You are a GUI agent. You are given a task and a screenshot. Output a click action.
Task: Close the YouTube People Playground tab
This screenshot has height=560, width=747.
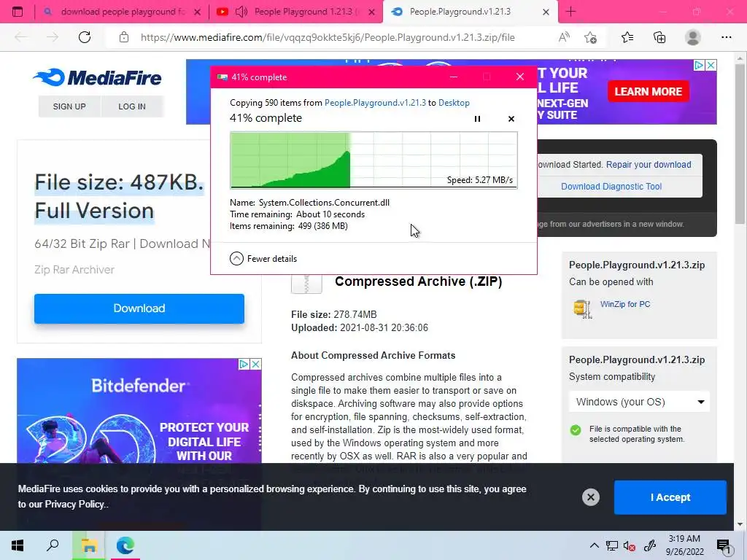tap(371, 12)
